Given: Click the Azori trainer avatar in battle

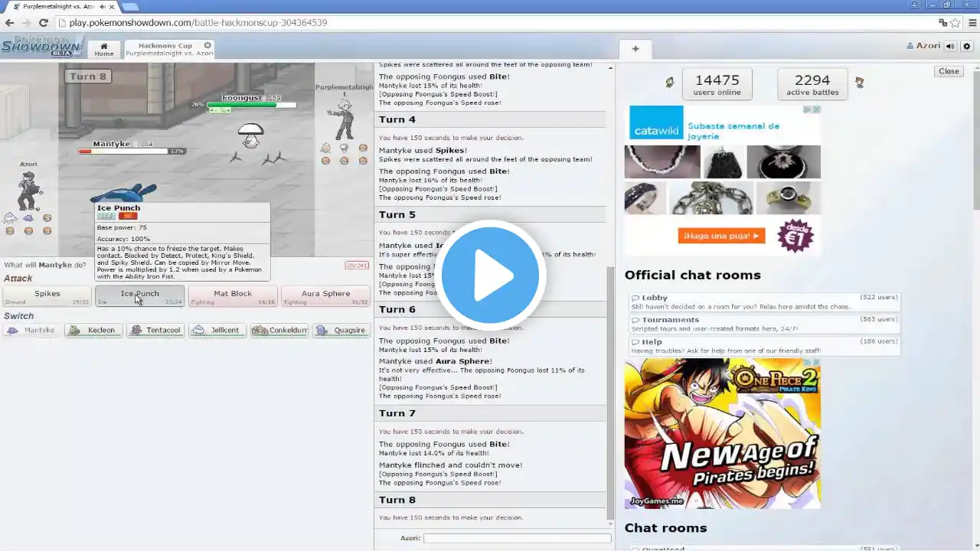Looking at the screenshot, I should [28, 190].
